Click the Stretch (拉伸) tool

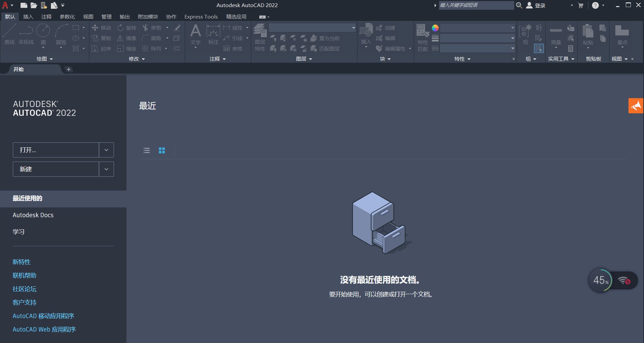(101, 49)
